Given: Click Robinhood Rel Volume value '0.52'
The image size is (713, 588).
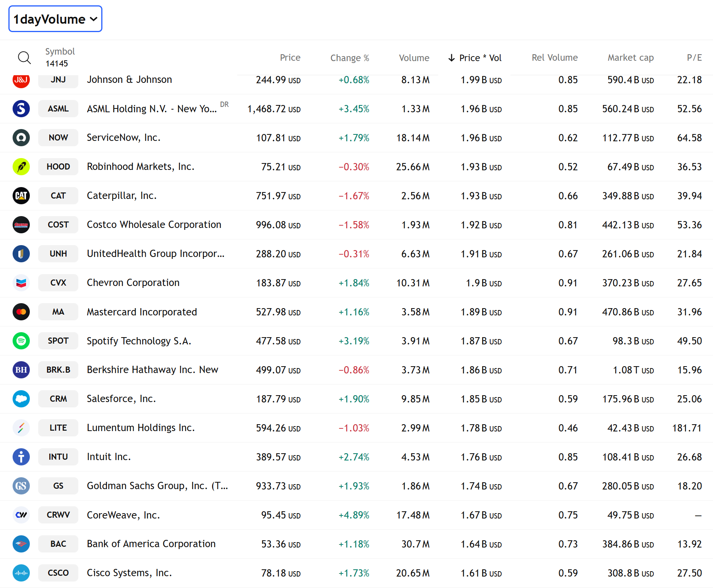Looking at the screenshot, I should point(568,167).
